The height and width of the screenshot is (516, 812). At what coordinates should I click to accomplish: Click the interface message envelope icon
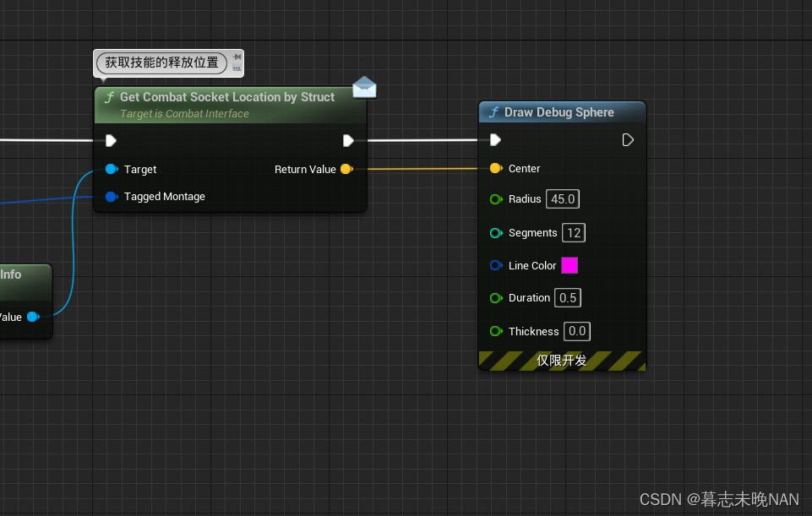[364, 87]
